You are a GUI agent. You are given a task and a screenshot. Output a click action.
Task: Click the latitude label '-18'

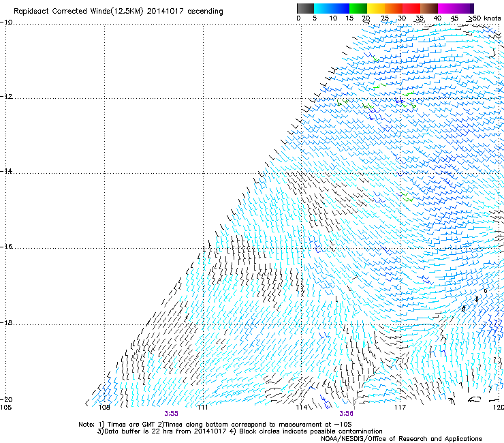coord(6,322)
